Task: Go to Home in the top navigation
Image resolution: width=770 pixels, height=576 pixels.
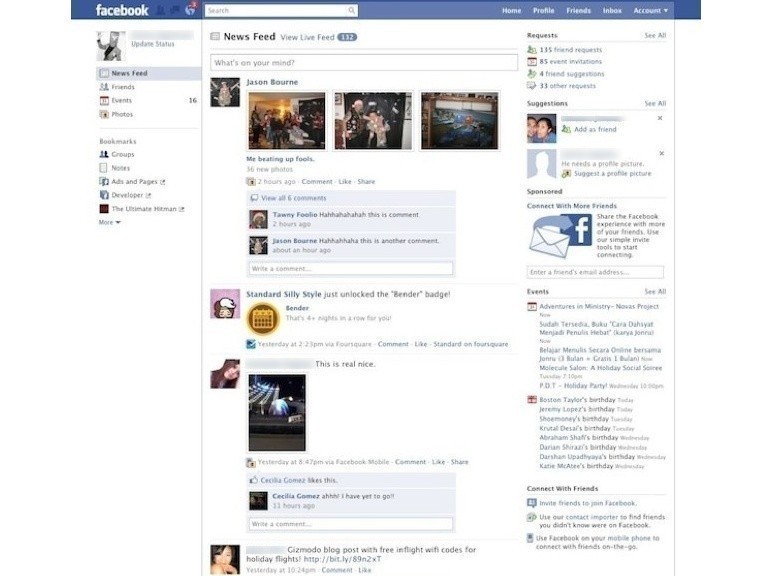Action: 511,10
